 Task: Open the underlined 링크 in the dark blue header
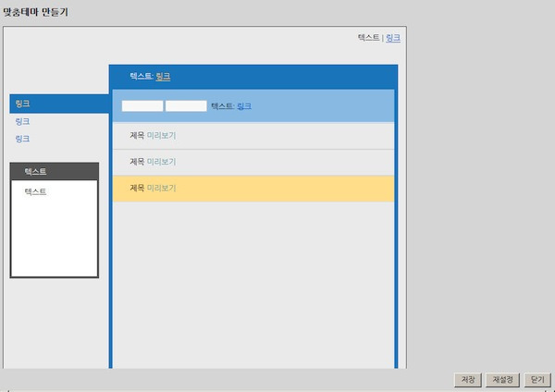163,76
